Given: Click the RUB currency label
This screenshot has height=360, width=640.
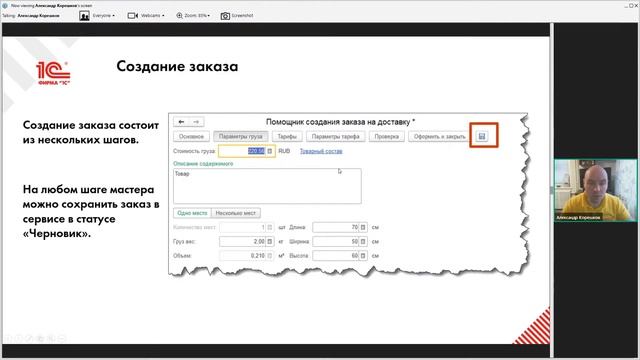Looking at the screenshot, I should [x=284, y=151].
